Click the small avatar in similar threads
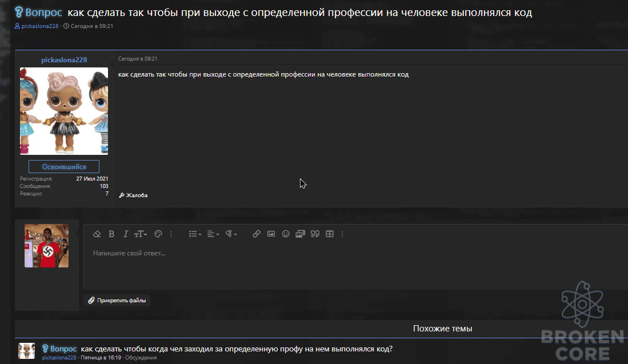The height and width of the screenshot is (364, 628). (x=26, y=351)
